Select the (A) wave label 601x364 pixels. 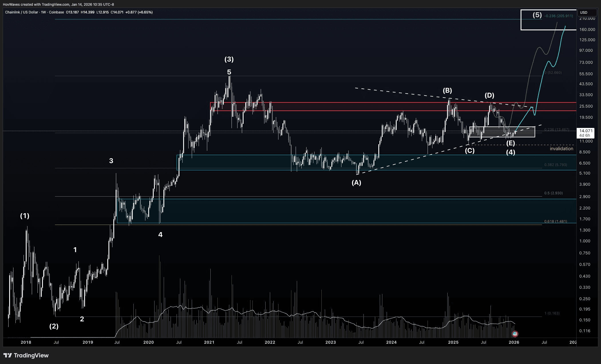click(356, 183)
